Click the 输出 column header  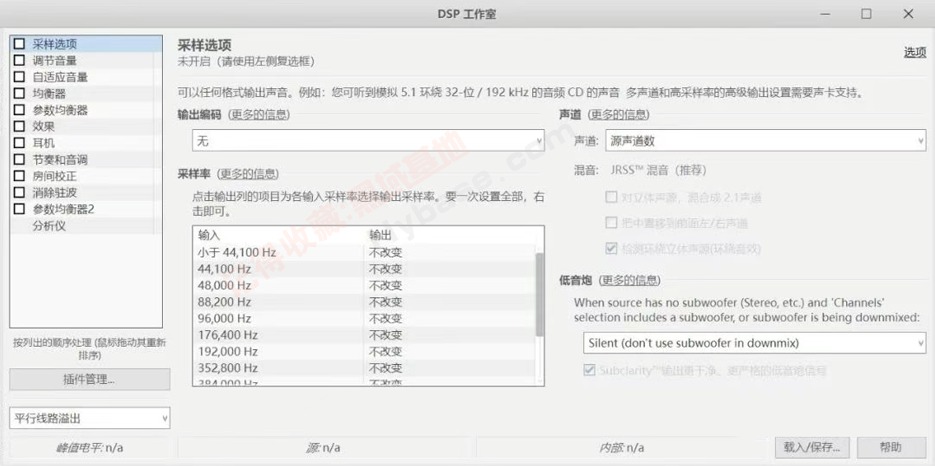click(x=450, y=236)
